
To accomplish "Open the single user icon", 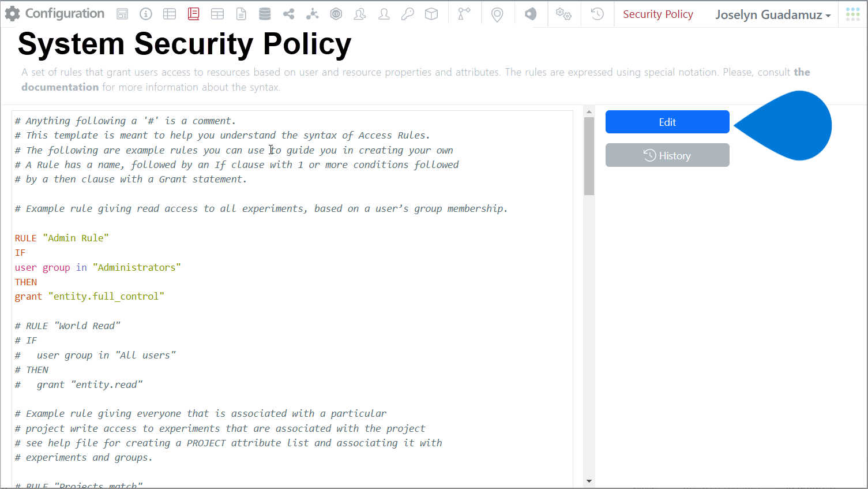I will coord(384,14).
